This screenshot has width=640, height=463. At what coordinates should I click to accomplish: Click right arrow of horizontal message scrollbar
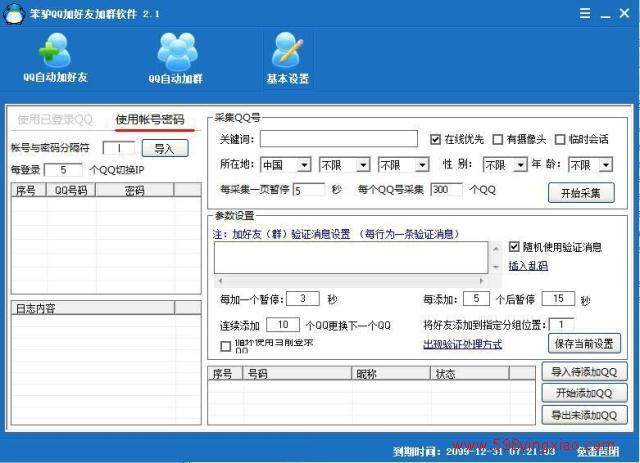tap(482, 280)
